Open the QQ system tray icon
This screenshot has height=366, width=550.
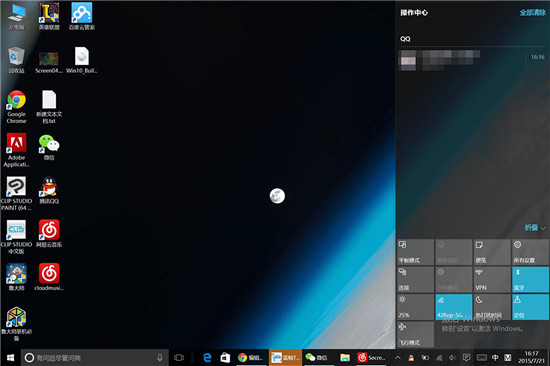coord(411,358)
